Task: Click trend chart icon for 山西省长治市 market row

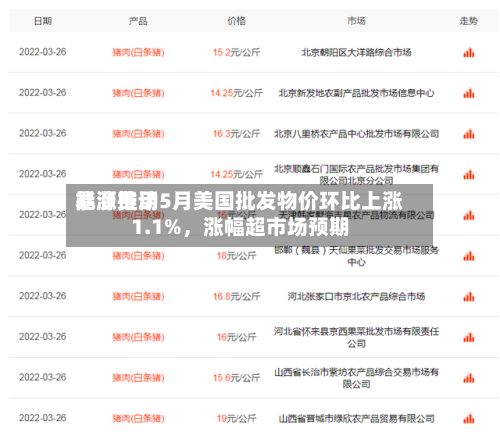Action: tap(468, 378)
